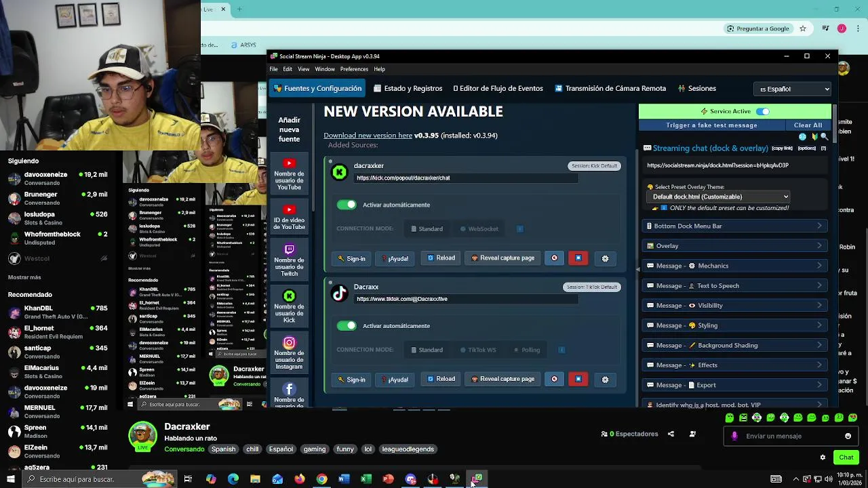Screen dimensions: 868x488
Task: Click share icon next to Espectadores
Action: click(x=671, y=434)
